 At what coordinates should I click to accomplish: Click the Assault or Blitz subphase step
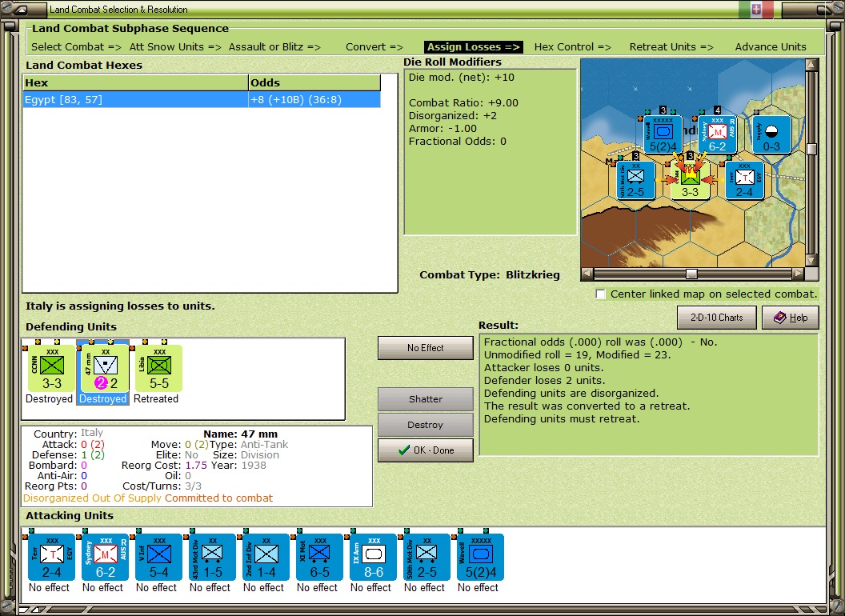point(274,47)
